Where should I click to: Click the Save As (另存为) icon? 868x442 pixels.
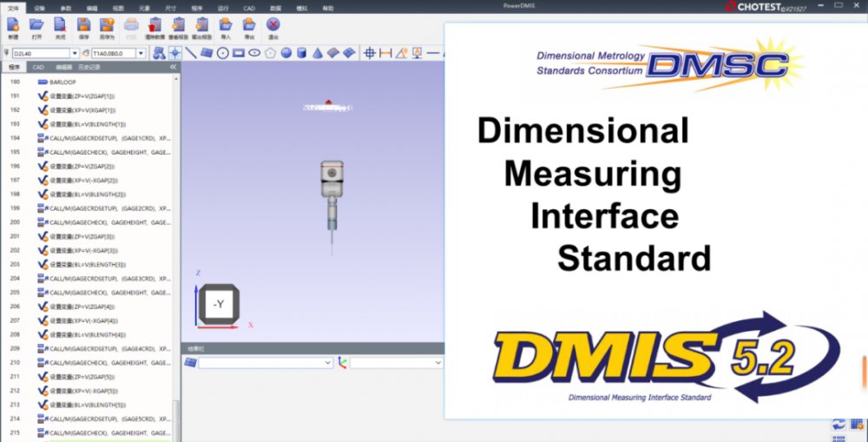[107, 28]
